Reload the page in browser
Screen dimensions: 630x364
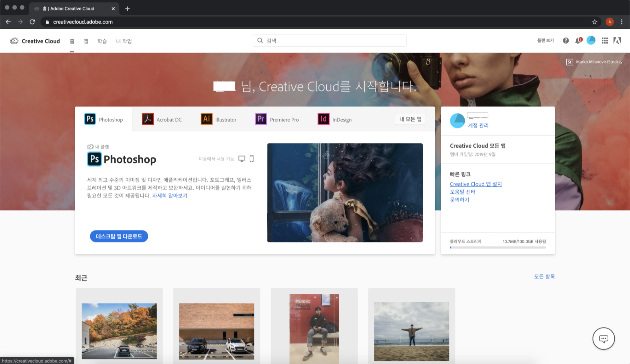[x=32, y=22]
